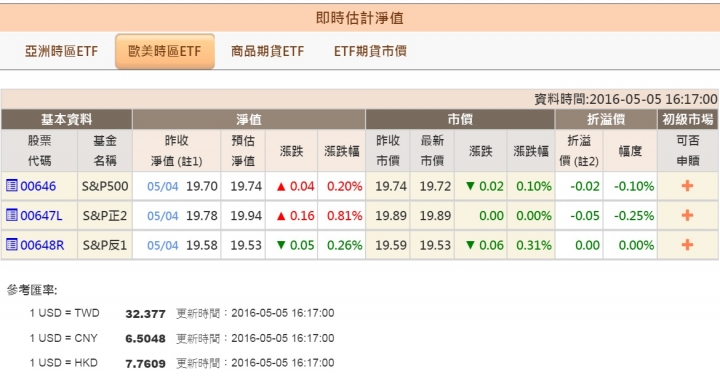Image resolution: width=720 pixels, height=377 pixels.
Task: Click the USD to CNY rate 6.5048
Action: (145, 338)
